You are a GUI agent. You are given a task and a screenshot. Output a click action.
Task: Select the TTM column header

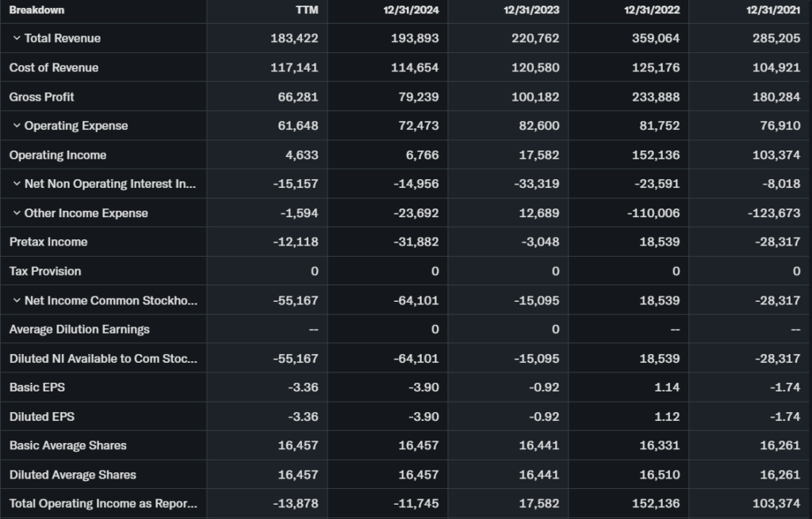coord(306,10)
